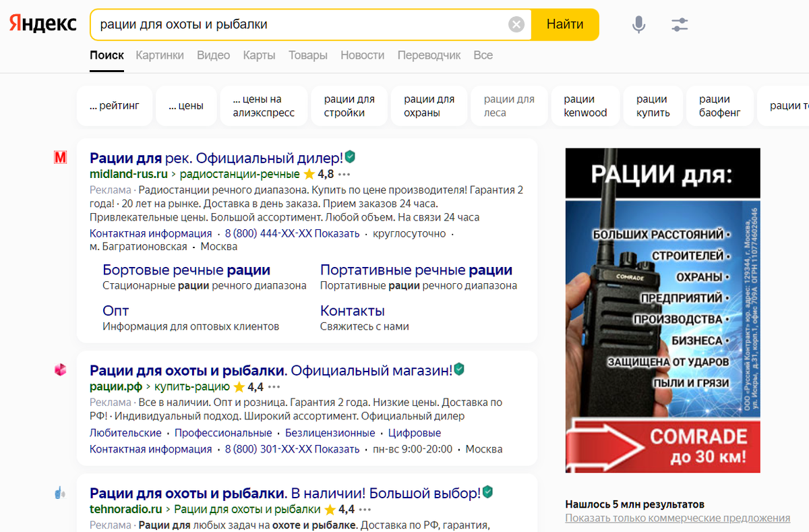Switch to the Новости tab
Image resolution: width=809 pixels, height=532 pixels.
362,55
